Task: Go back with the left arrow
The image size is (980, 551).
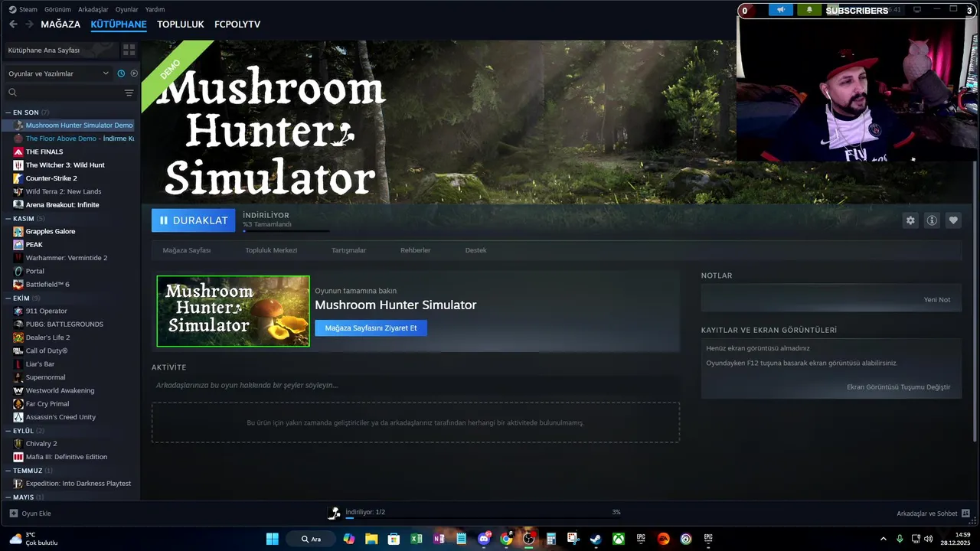Action: pyautogui.click(x=13, y=24)
